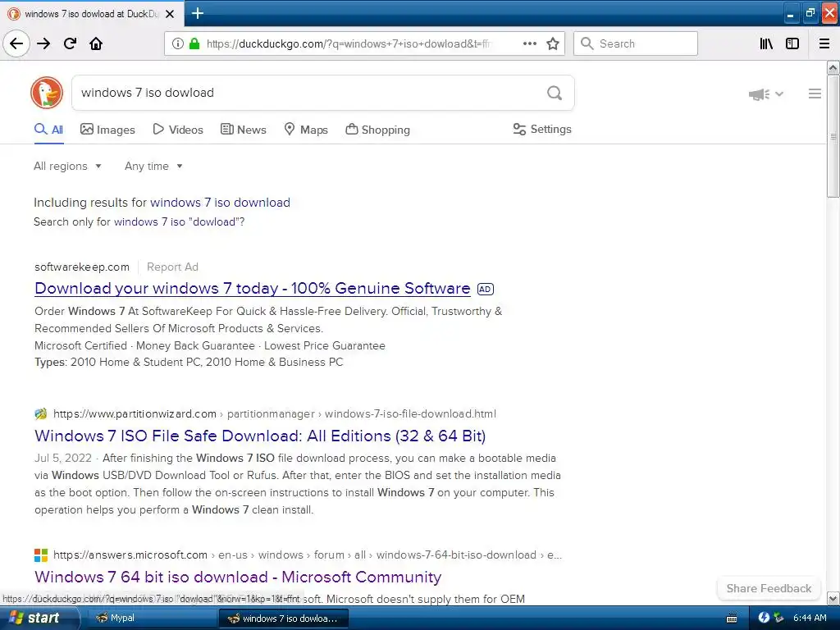Switch to News results
Screen dimensions: 840x630
tap(243, 130)
